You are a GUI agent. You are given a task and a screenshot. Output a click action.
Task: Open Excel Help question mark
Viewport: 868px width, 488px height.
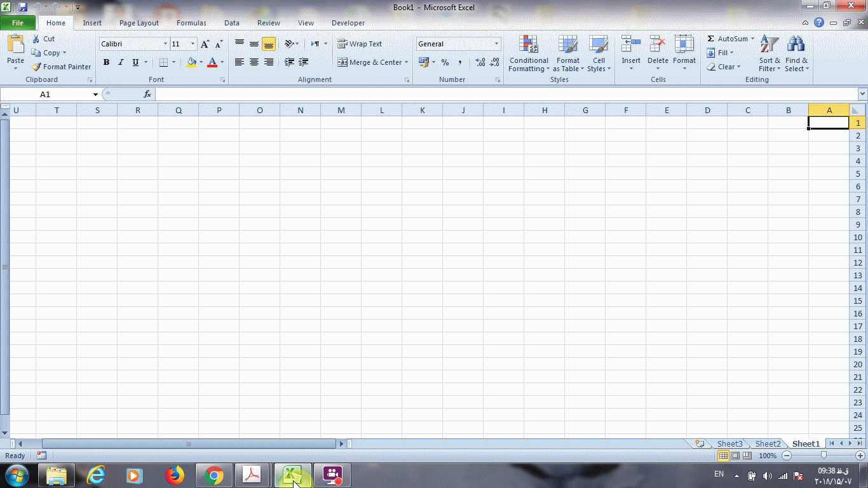coord(819,23)
